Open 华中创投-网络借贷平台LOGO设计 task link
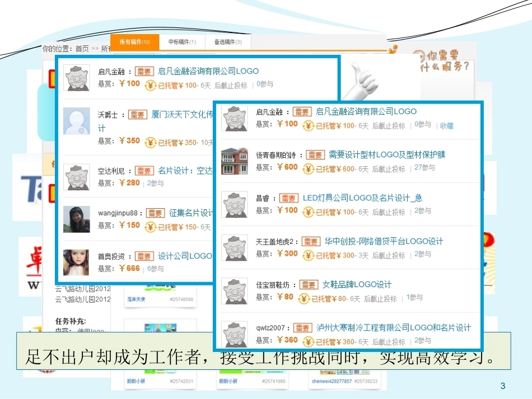Viewport: 532px width, 399px height. tap(384, 241)
